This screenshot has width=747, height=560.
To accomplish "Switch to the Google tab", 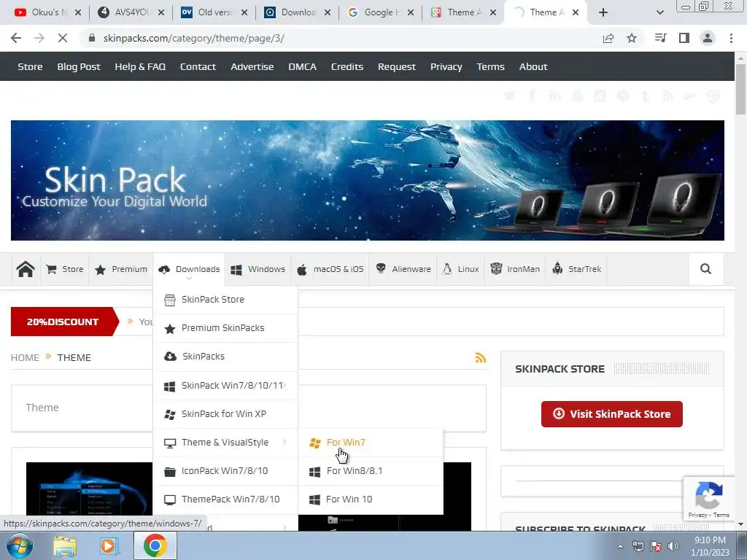I will 380,12.
